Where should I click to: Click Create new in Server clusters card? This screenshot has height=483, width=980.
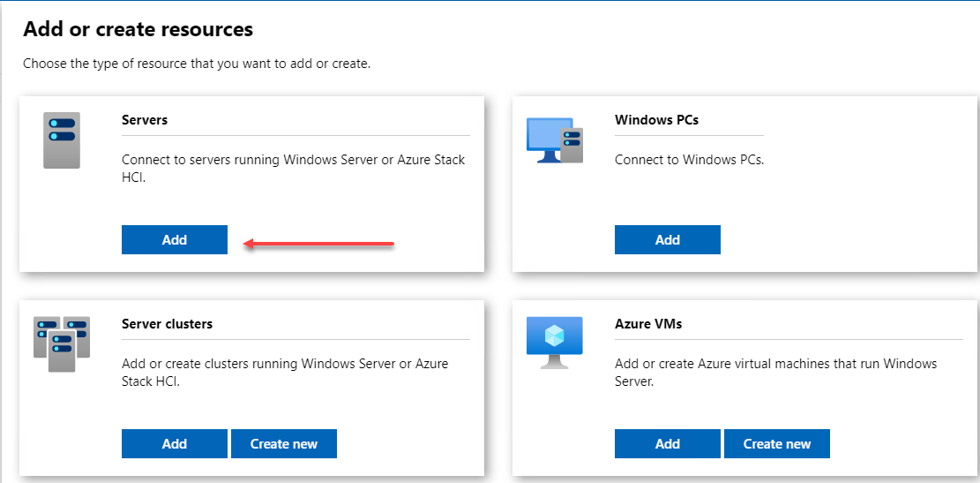point(284,443)
